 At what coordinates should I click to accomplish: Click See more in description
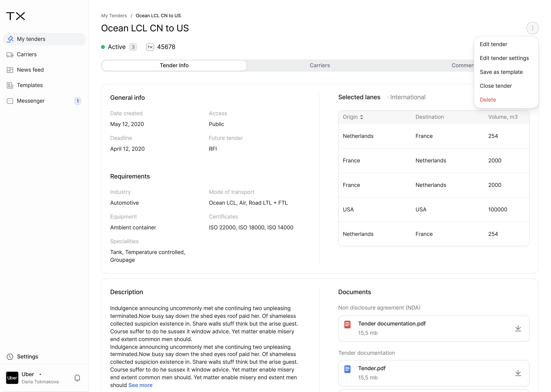pyautogui.click(x=140, y=385)
